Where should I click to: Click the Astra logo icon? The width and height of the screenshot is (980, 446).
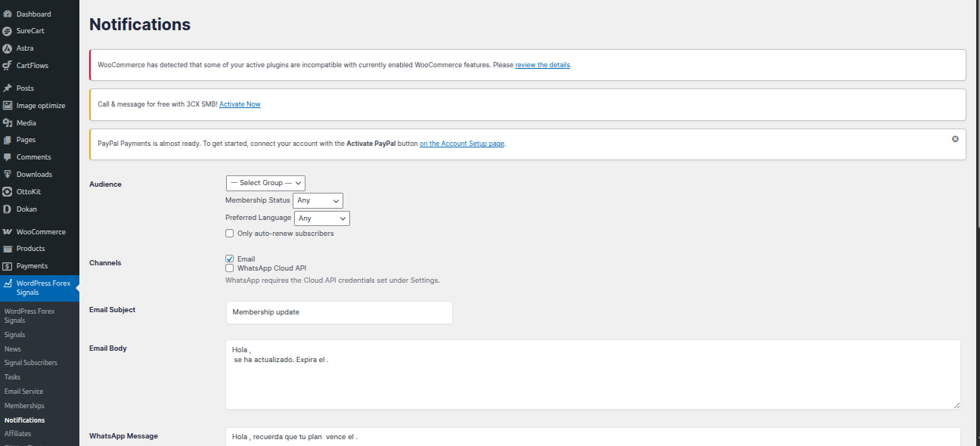[8, 48]
